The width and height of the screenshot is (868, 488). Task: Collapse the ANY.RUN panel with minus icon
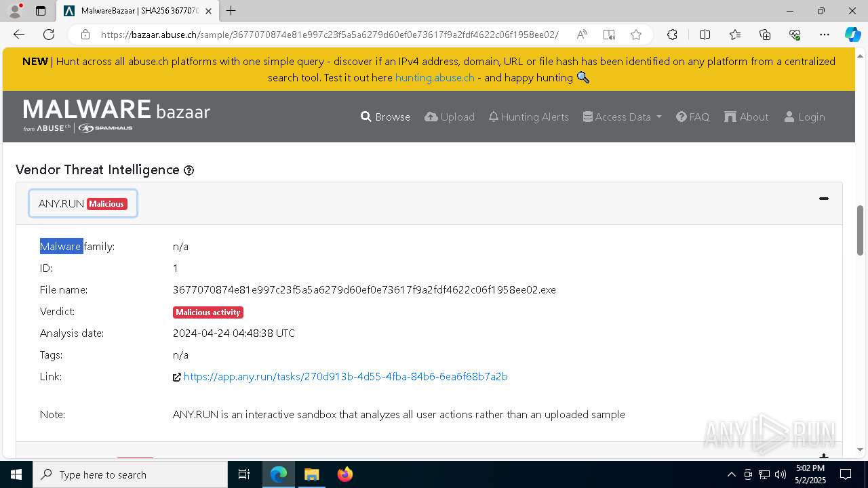click(824, 199)
